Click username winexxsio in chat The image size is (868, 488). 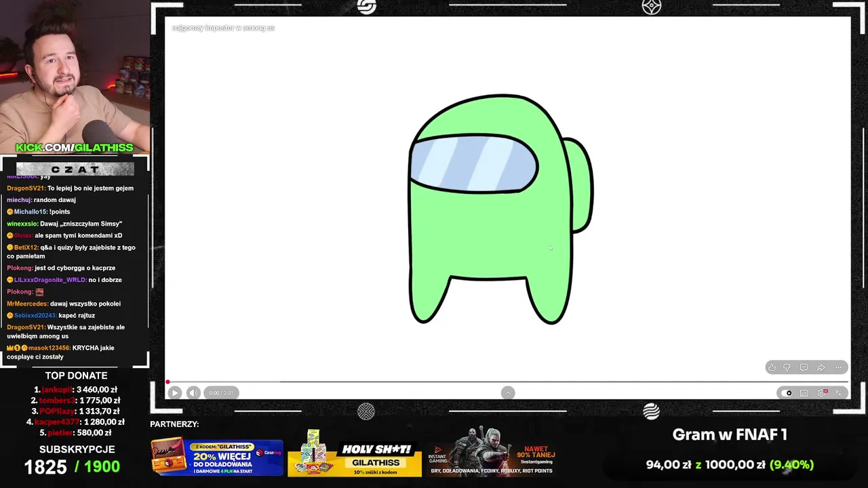(x=22, y=224)
